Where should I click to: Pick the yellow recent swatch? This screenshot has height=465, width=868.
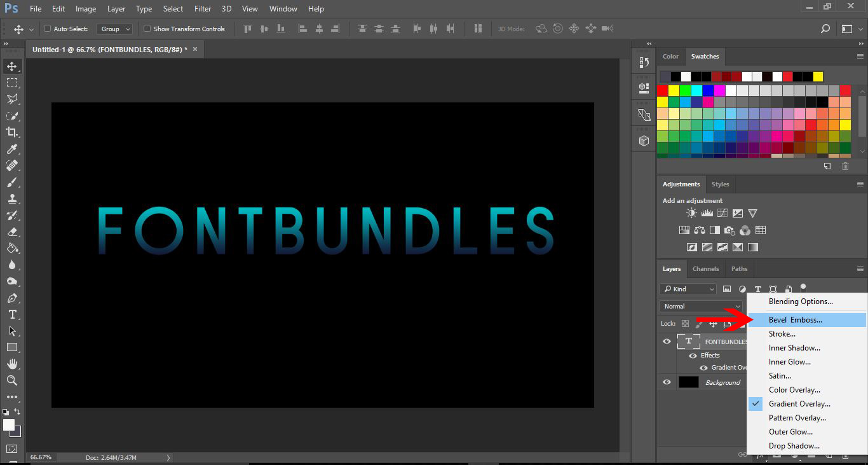(x=818, y=76)
